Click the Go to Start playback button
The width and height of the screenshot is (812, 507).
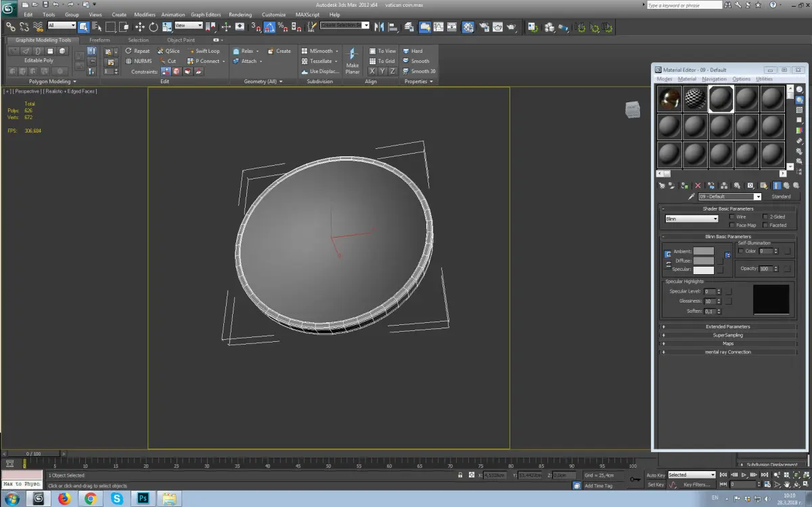pyautogui.click(x=723, y=475)
